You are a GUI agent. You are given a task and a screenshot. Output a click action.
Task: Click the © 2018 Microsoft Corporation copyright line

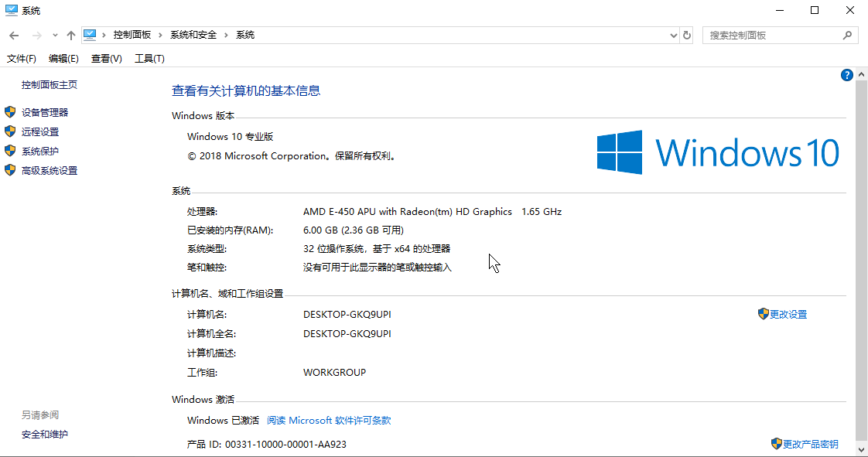(x=292, y=156)
